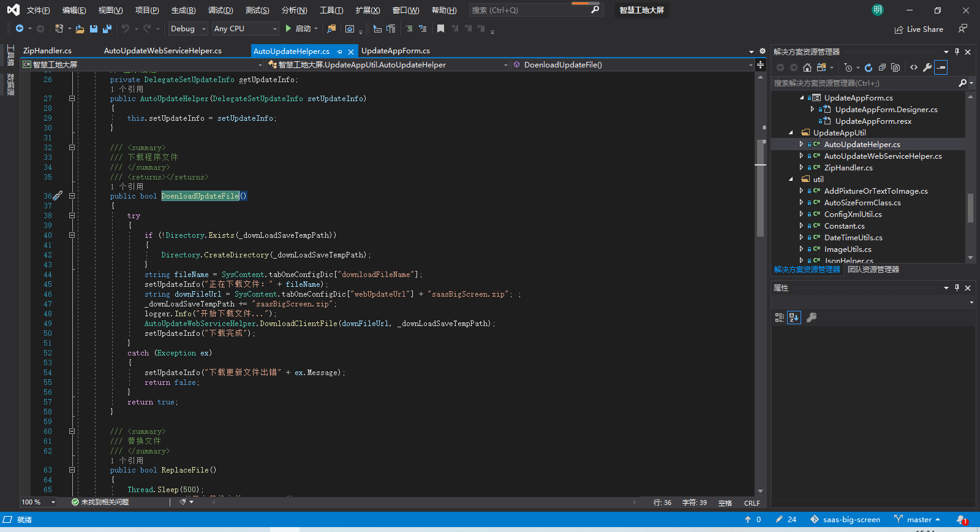Click Home icon in Solution Explorer toolbar
Screen dimensions: 980x532
(807, 67)
